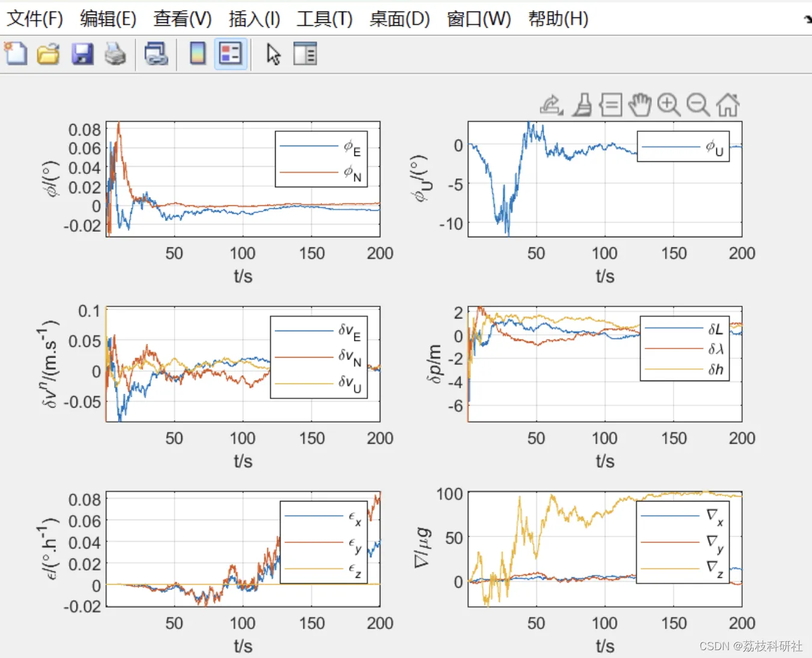This screenshot has width=812, height=658.
Task: Select the ∇x legend entry
Action: (x=682, y=516)
